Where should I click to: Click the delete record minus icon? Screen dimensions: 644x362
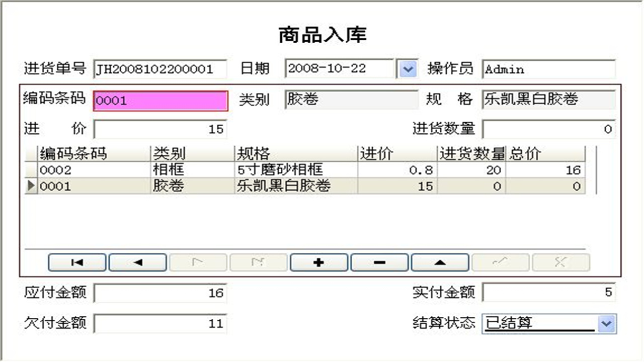click(379, 262)
